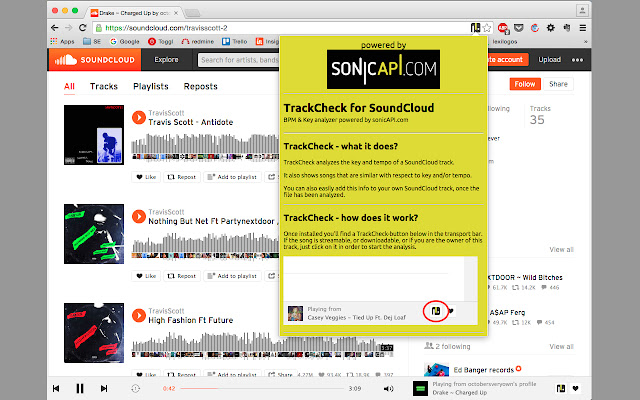Reload the page with the refresh icon

pos(82,28)
